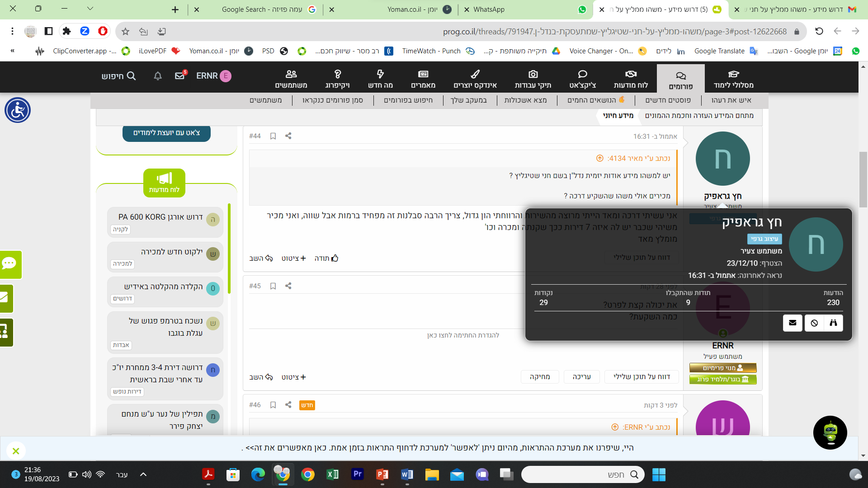Toggle bookmark on post #45
The width and height of the screenshot is (868, 488).
(273, 286)
